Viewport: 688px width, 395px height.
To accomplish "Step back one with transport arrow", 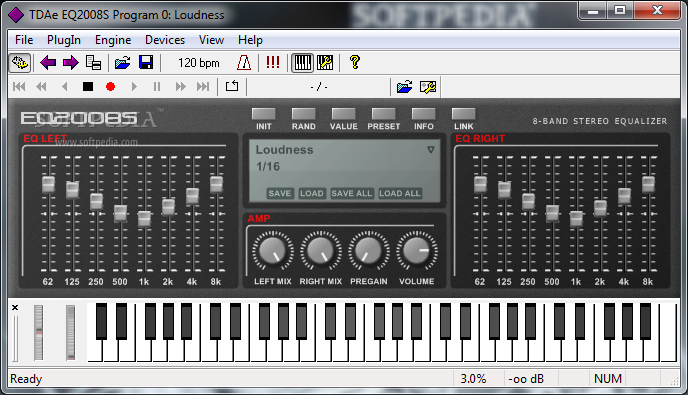I will (x=64, y=86).
